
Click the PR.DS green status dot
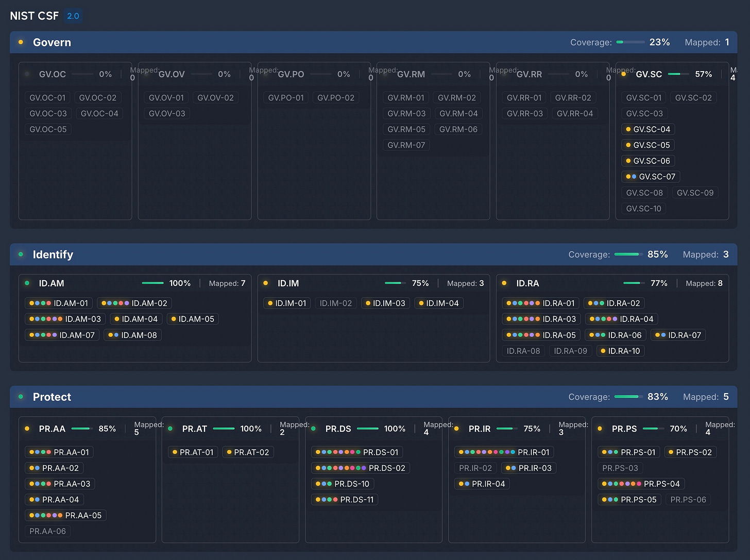(x=313, y=428)
